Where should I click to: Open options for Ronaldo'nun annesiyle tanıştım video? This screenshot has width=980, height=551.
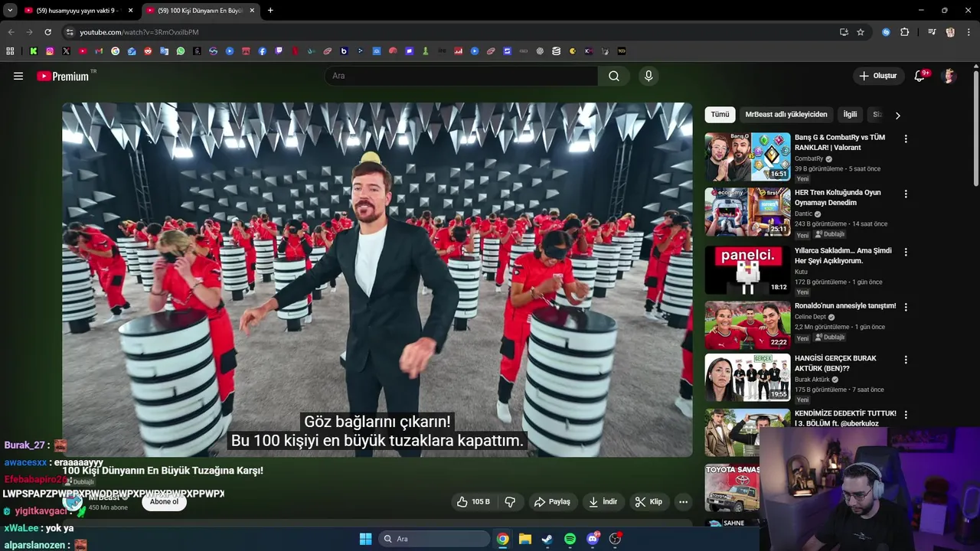pos(906,307)
